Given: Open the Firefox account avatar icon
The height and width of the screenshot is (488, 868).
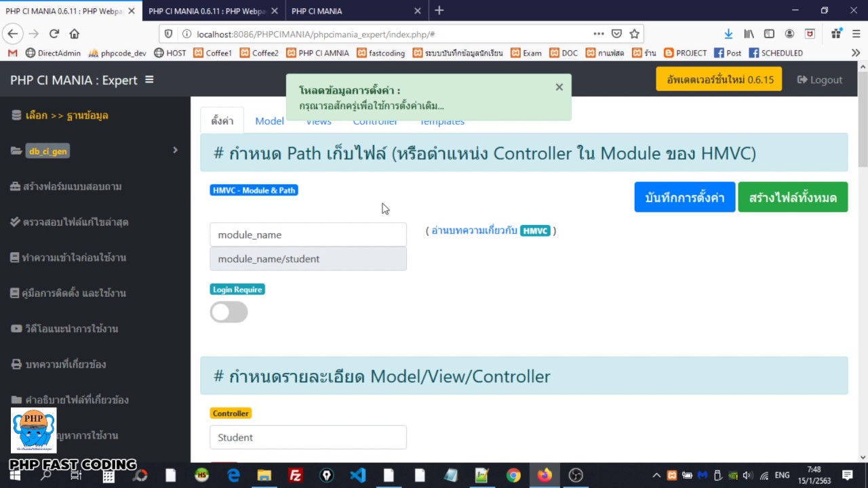Looking at the screenshot, I should [x=789, y=34].
